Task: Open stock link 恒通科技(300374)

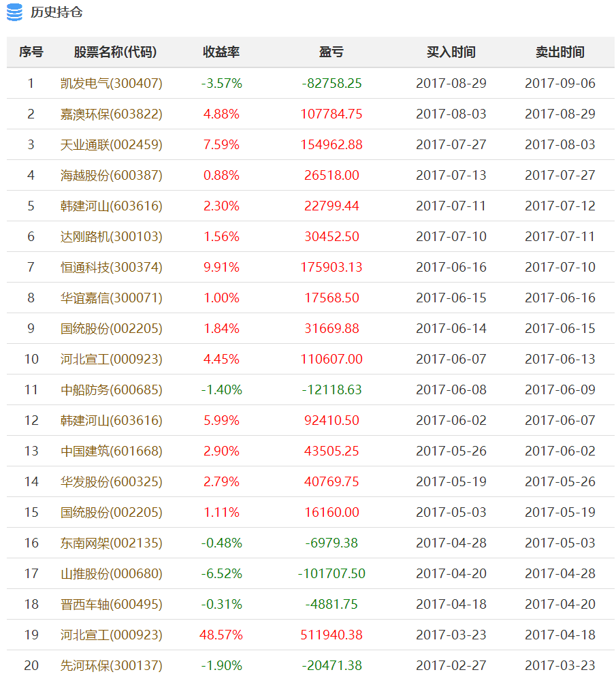Action: (x=112, y=266)
